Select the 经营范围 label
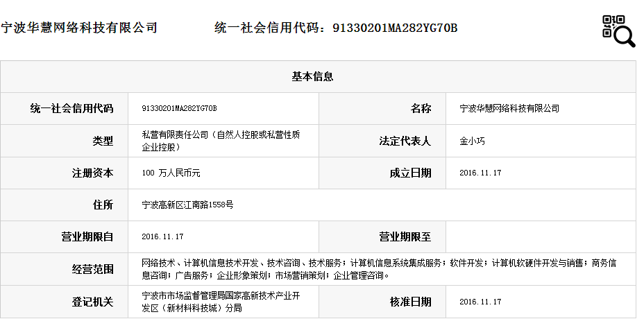644x328 pixels. click(x=93, y=270)
